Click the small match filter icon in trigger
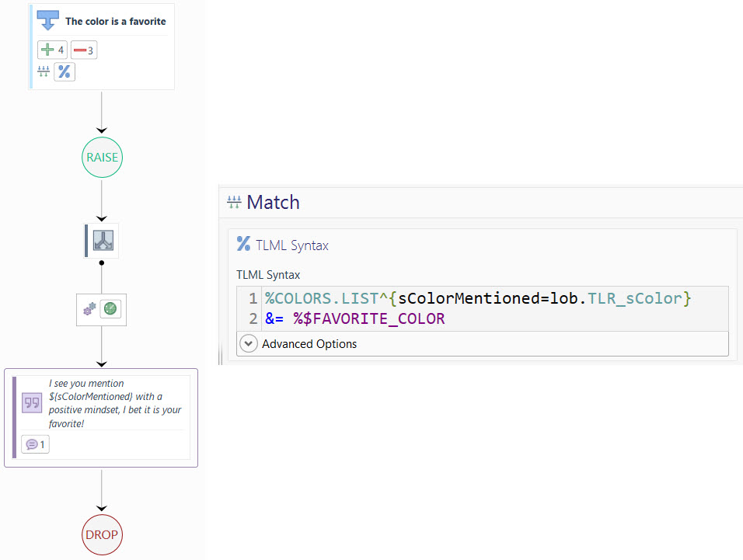This screenshot has height=560, width=743. (44, 72)
